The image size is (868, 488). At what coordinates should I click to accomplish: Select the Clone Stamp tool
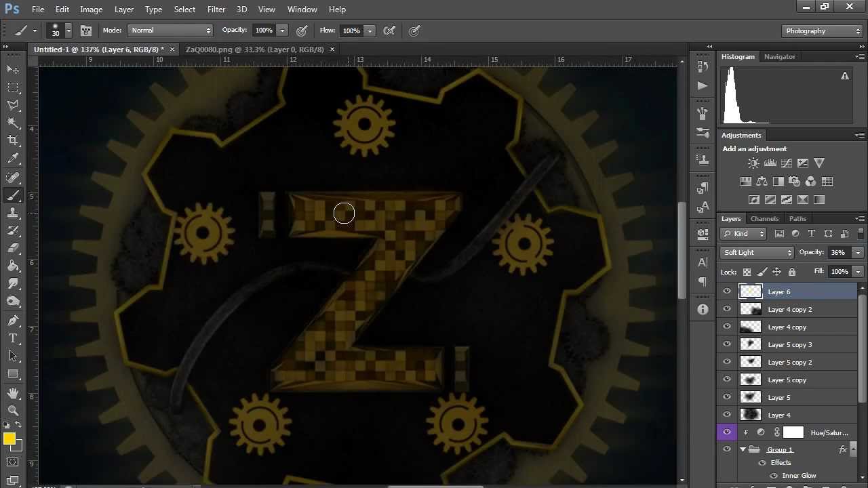coord(13,213)
